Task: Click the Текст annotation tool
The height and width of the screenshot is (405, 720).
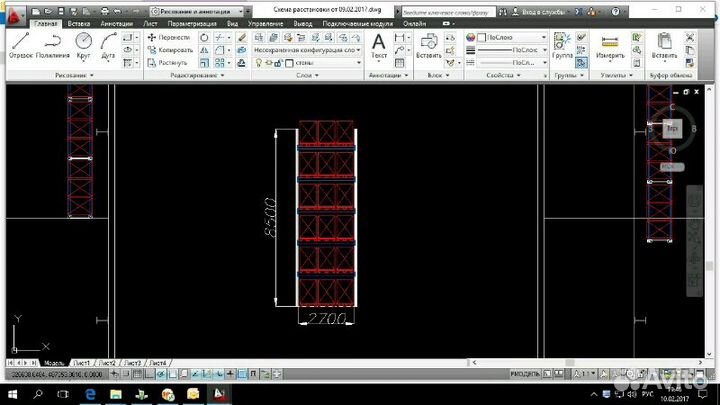Action: [x=379, y=45]
